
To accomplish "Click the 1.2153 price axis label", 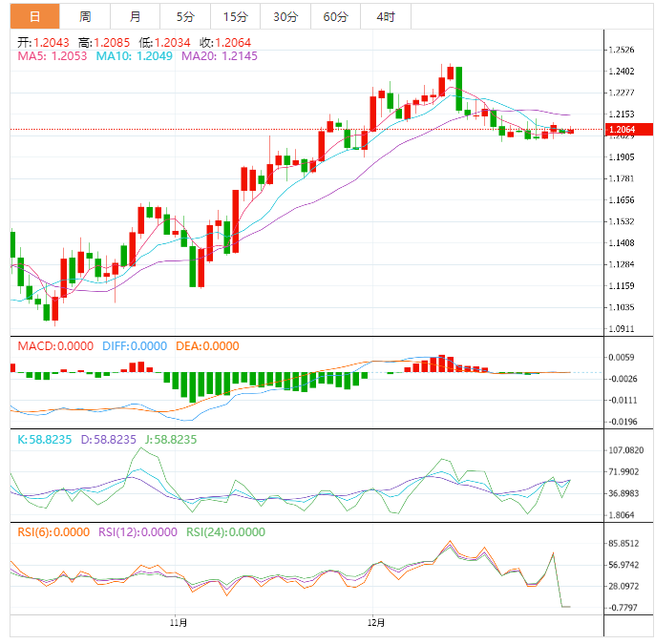I will [622, 114].
